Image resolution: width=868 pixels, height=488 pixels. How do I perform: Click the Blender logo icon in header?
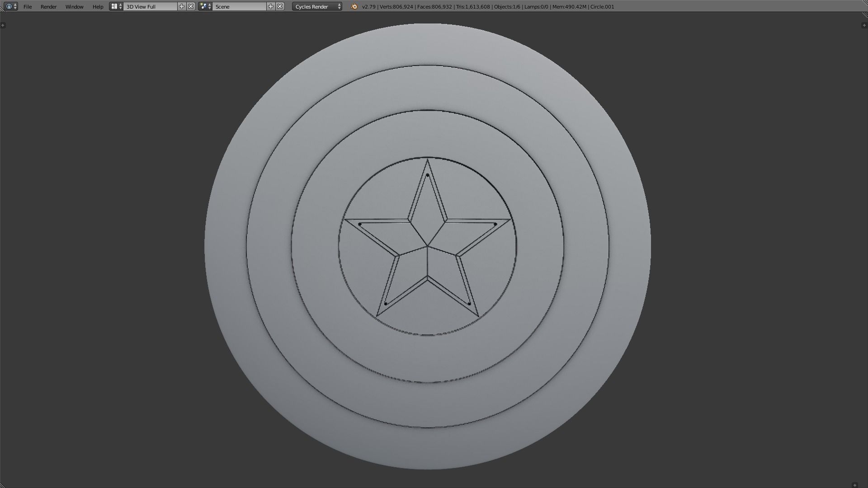point(354,6)
